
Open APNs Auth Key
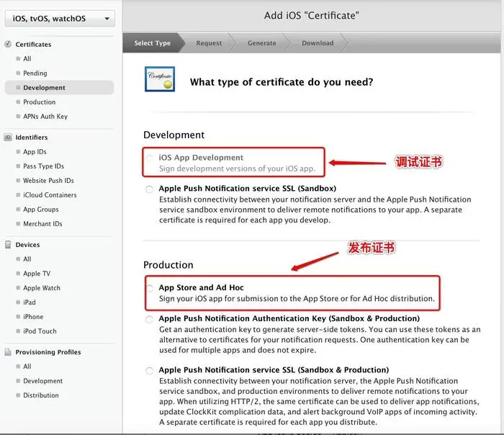pos(45,117)
